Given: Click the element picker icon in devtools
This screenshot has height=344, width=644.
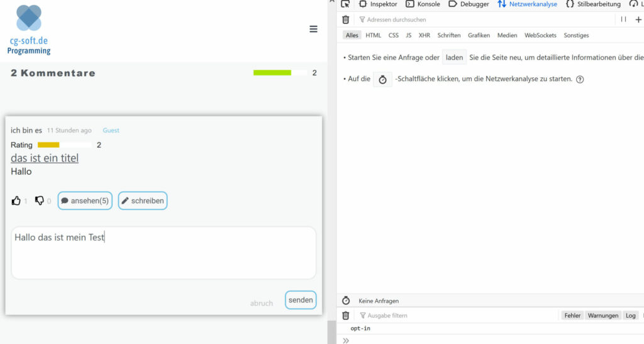Looking at the screenshot, I should [x=345, y=4].
